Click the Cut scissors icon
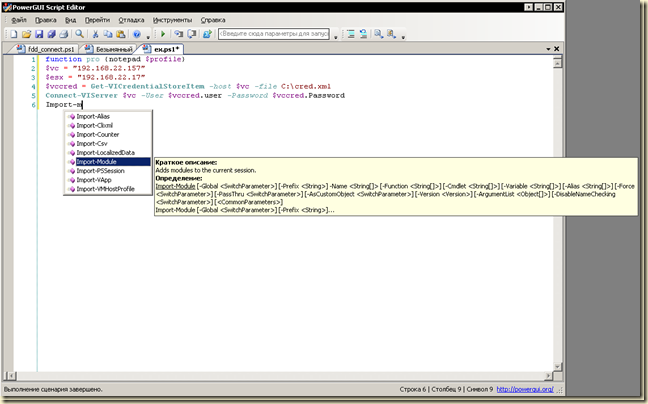 coord(96,34)
